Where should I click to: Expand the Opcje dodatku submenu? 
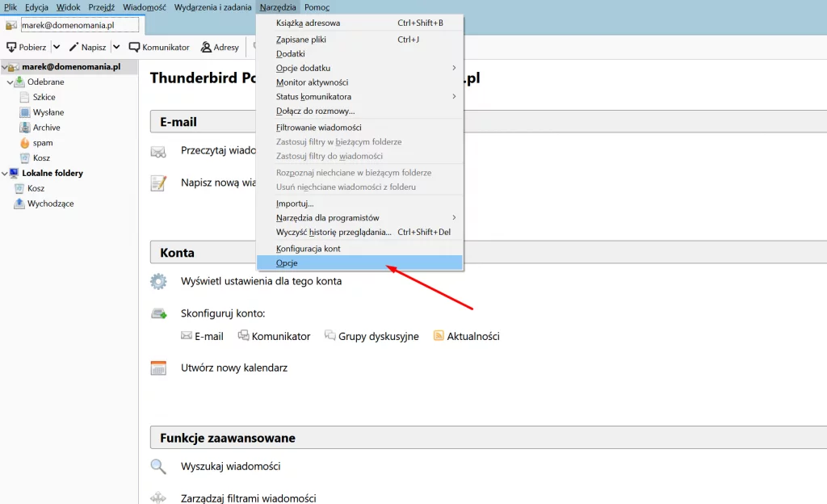[359, 68]
